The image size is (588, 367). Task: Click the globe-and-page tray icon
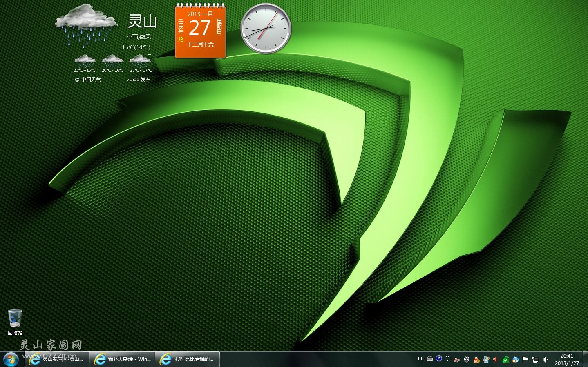point(486,359)
